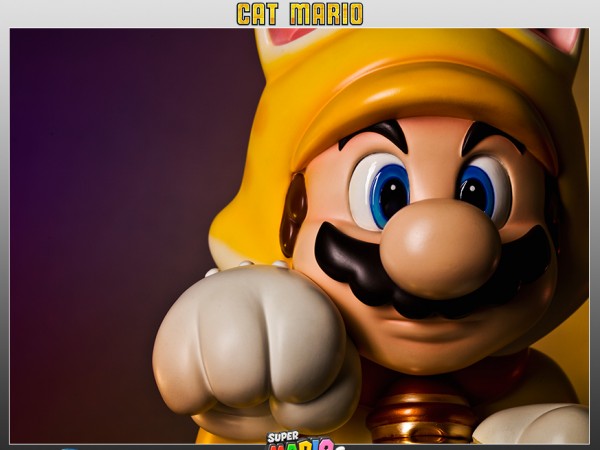Viewport: 600px width, 450px height.
Task: Click the right pink cat ear
Action: pos(562,39)
